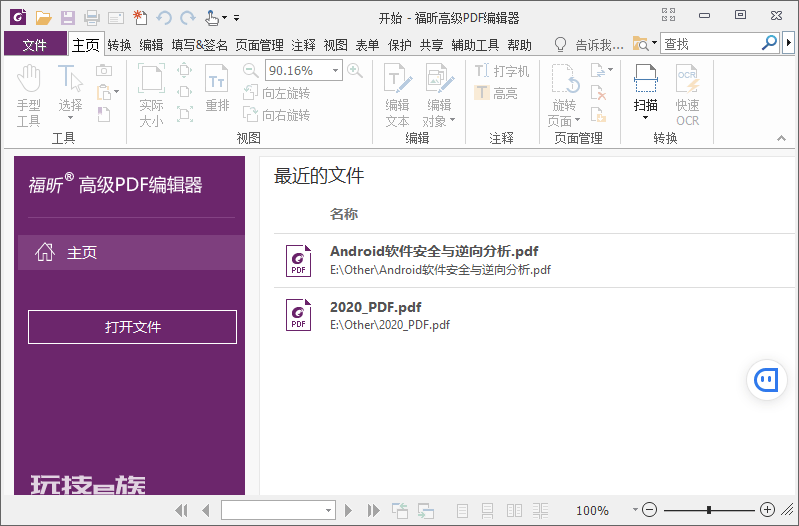Viewport: 799px width, 526px height.
Task: Click the single page view icon in status bar
Action: (x=463, y=510)
